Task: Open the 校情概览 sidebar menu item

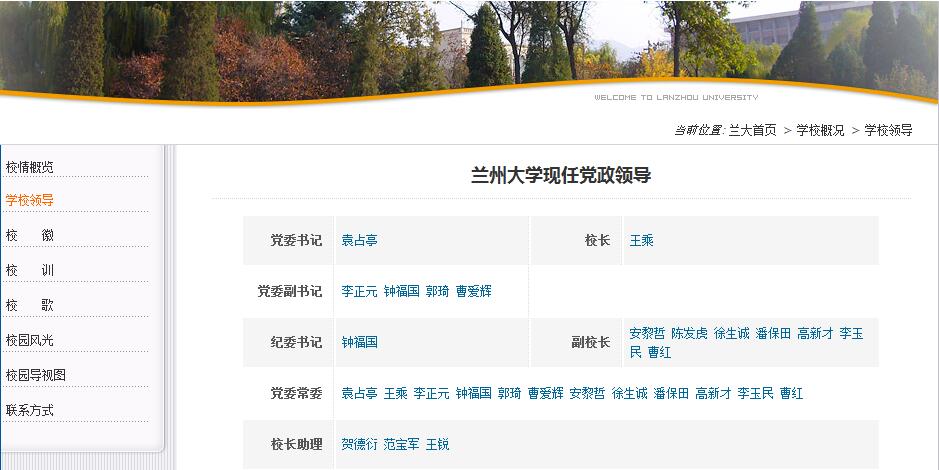Action: point(29,167)
